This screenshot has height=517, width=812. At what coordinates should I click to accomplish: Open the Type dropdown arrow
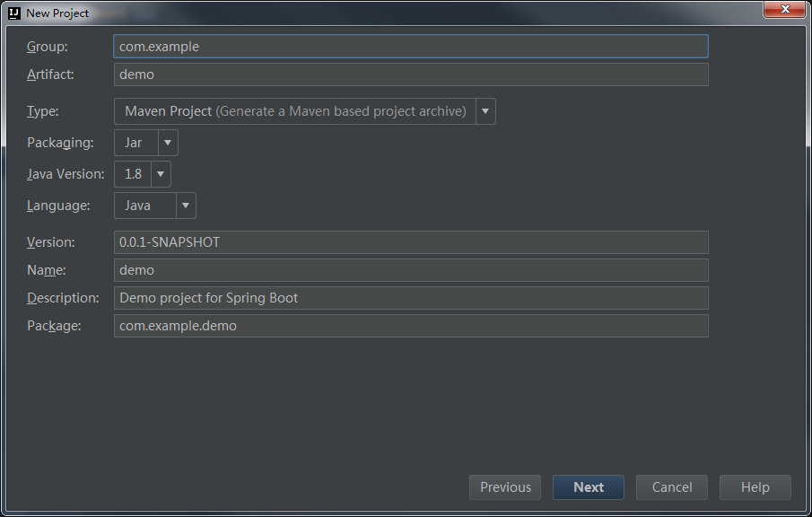coord(485,111)
